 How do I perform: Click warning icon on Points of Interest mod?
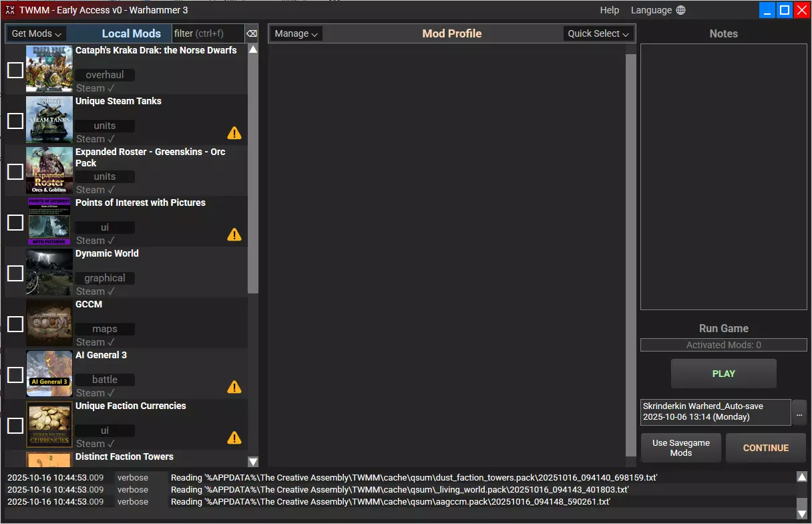pos(234,235)
